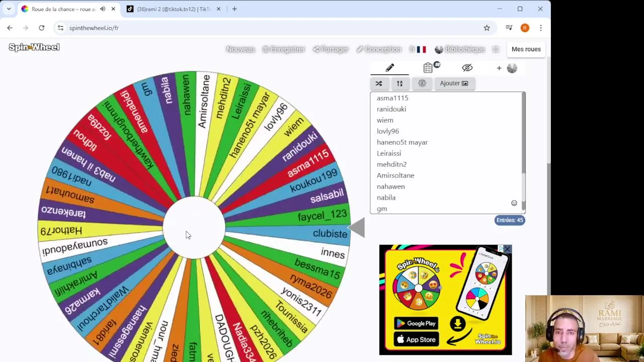The image size is (644, 362).
Task: Click entry Amirsoltane in the list
Action: tap(395, 175)
